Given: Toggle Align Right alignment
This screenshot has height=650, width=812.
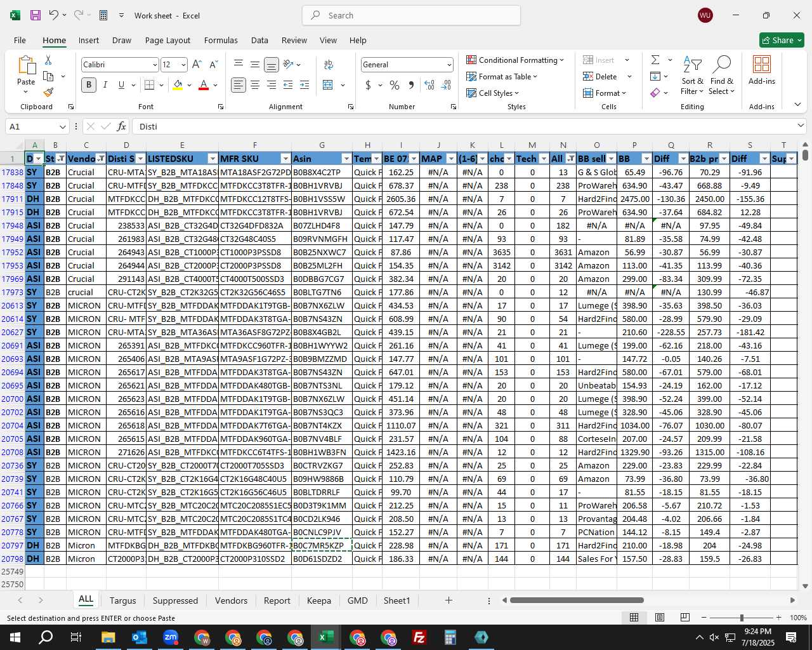Looking at the screenshot, I should point(272,85).
